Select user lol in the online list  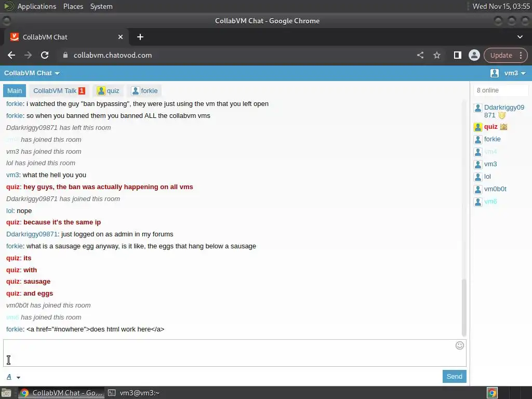point(487,177)
